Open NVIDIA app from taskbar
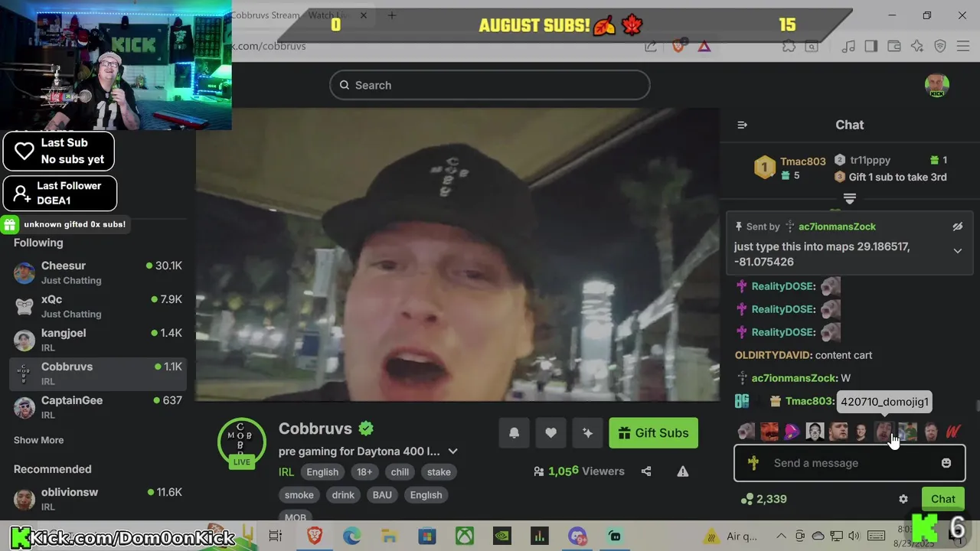The image size is (980, 551). (x=501, y=536)
